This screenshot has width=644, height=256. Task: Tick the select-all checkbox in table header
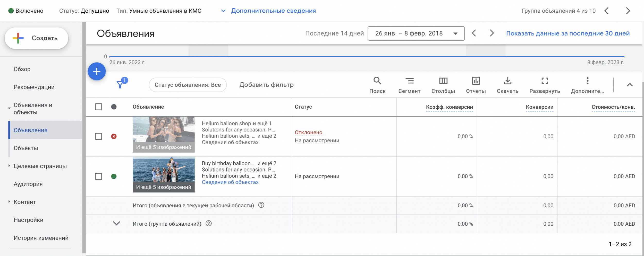98,107
